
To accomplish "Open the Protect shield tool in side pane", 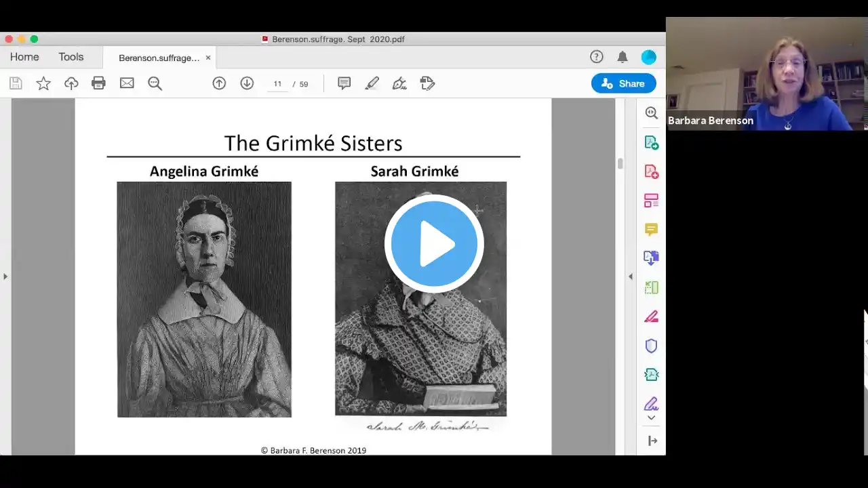I will [x=651, y=346].
